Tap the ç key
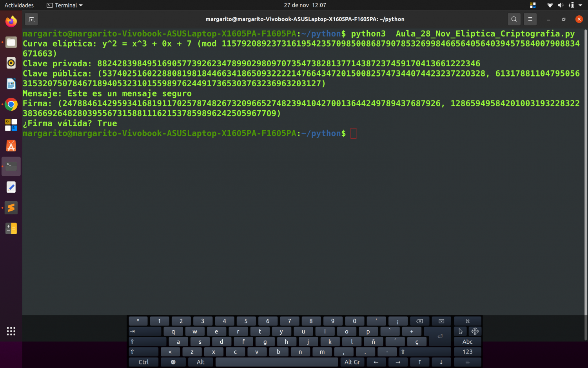This screenshot has width=588, height=368. 417,341
